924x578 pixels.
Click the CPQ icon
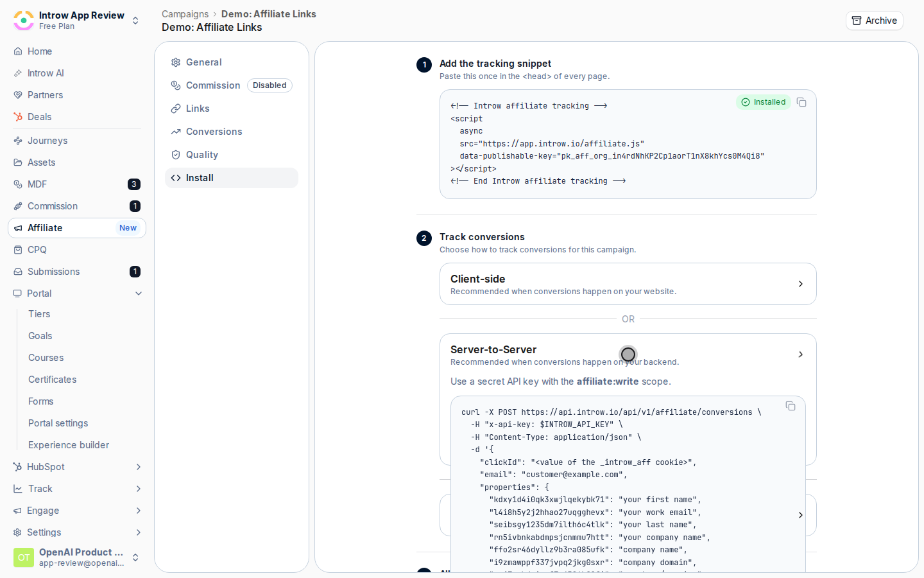(x=18, y=250)
